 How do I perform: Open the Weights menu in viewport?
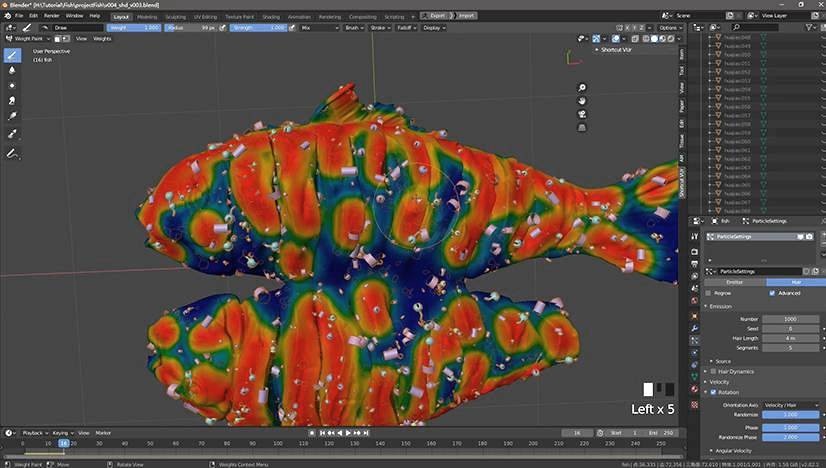[x=102, y=38]
